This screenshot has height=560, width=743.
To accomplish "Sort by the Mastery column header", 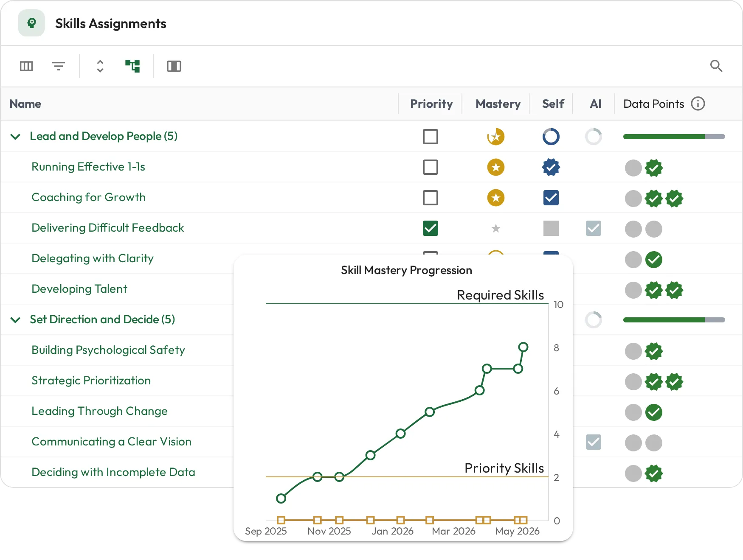I will tap(498, 104).
